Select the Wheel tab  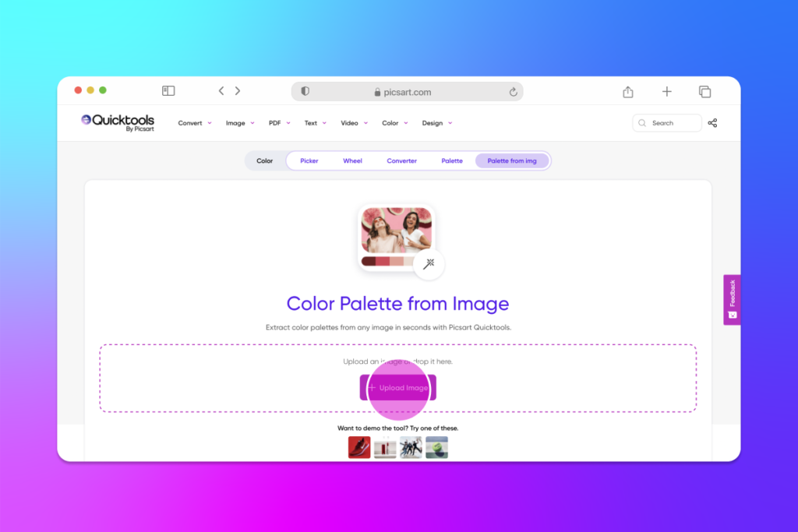click(x=352, y=160)
